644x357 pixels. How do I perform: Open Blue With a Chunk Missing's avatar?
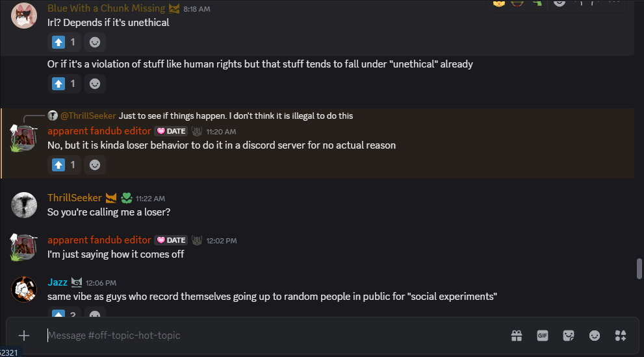(24, 16)
